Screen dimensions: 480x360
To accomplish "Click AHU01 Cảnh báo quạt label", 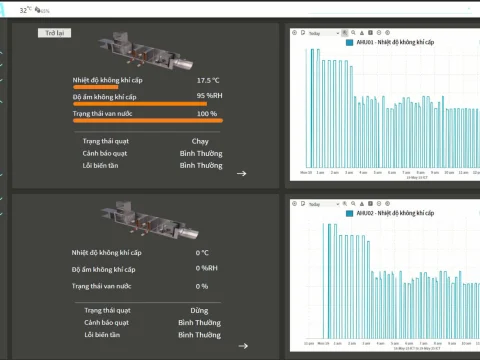I will (x=105, y=153).
